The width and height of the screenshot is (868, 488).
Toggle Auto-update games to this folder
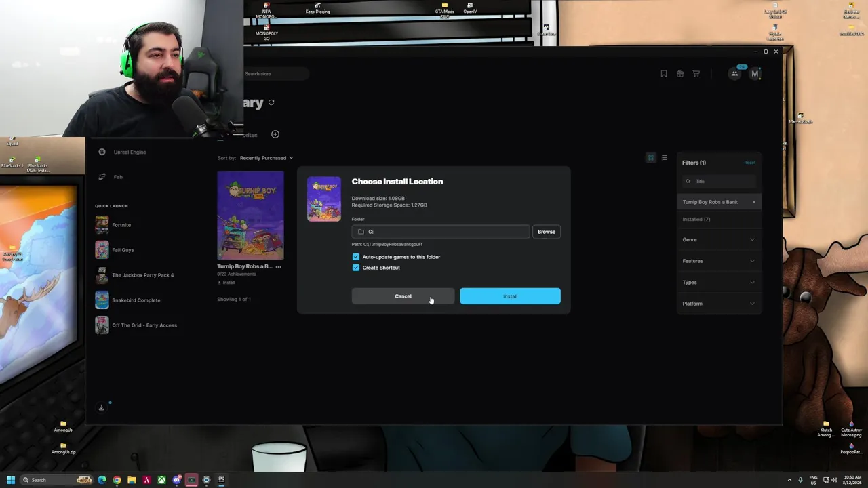click(x=355, y=257)
